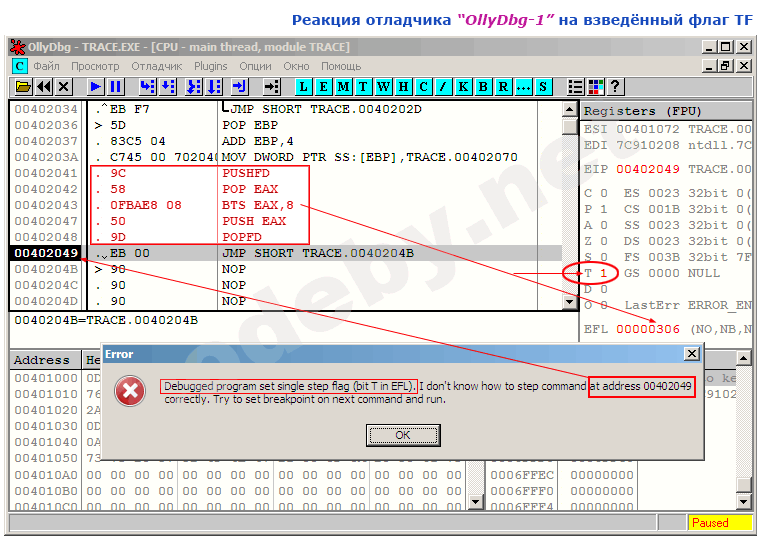Click the Debugging options list icon
This screenshot has width=764, height=542.
(575, 87)
